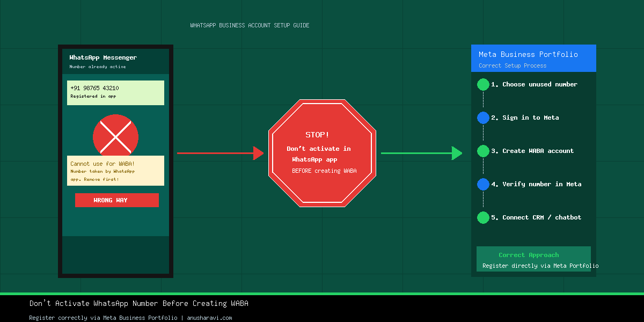
Task: Click the Correct Approach green box
Action: click(533, 259)
